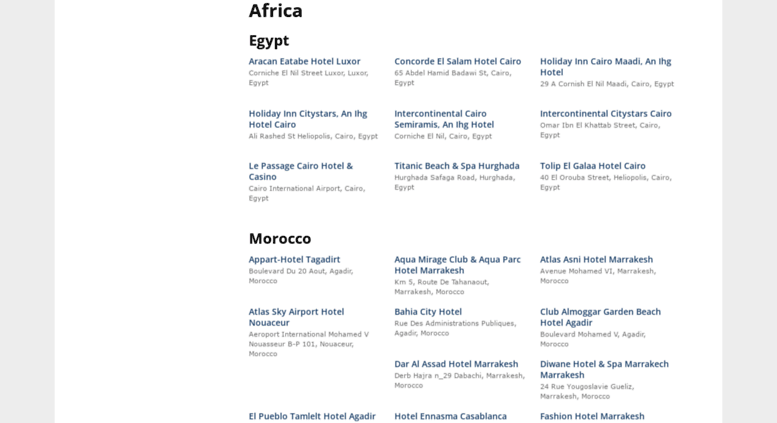This screenshot has width=777, height=423.
Task: Open Intercontinental Cairo Semiramis hotel link
Action: coord(444,119)
